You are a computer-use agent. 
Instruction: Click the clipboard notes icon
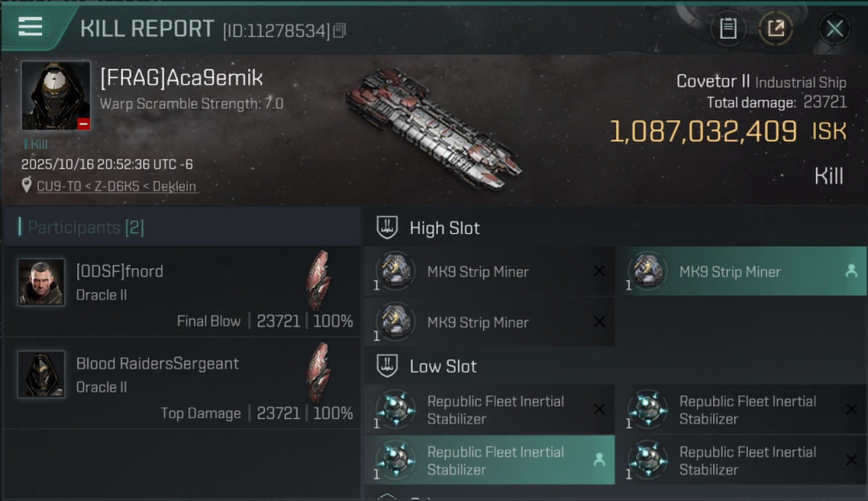(x=728, y=28)
